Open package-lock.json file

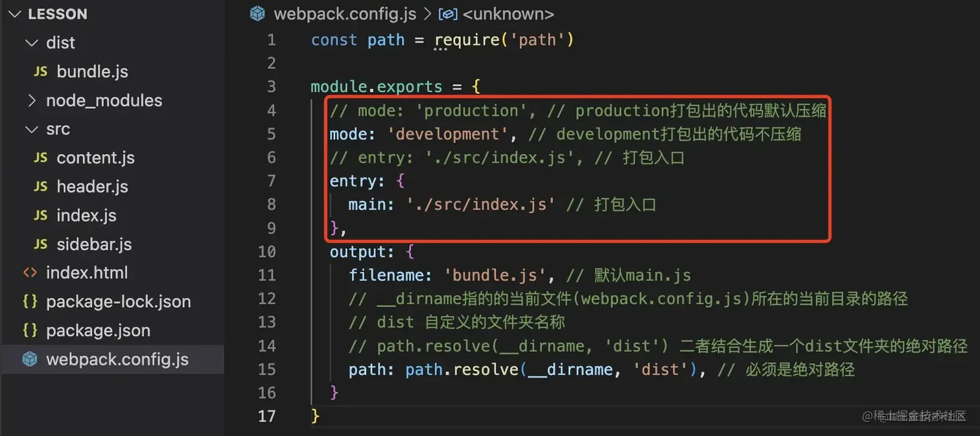pos(119,302)
